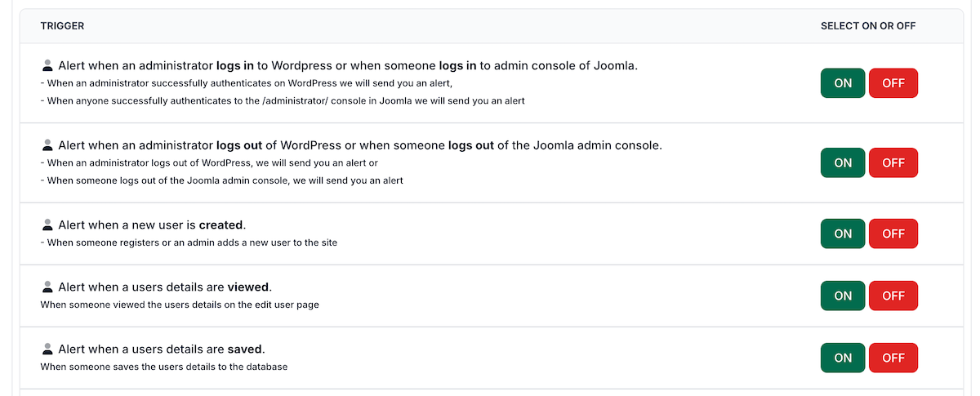Click the users details saved description text
This screenshot has width=980, height=396.
[164, 367]
